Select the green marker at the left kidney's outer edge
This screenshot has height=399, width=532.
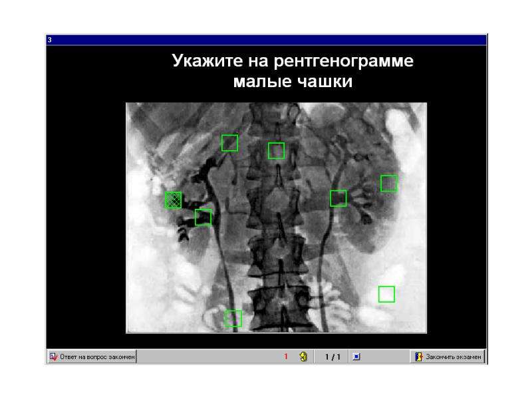(389, 184)
